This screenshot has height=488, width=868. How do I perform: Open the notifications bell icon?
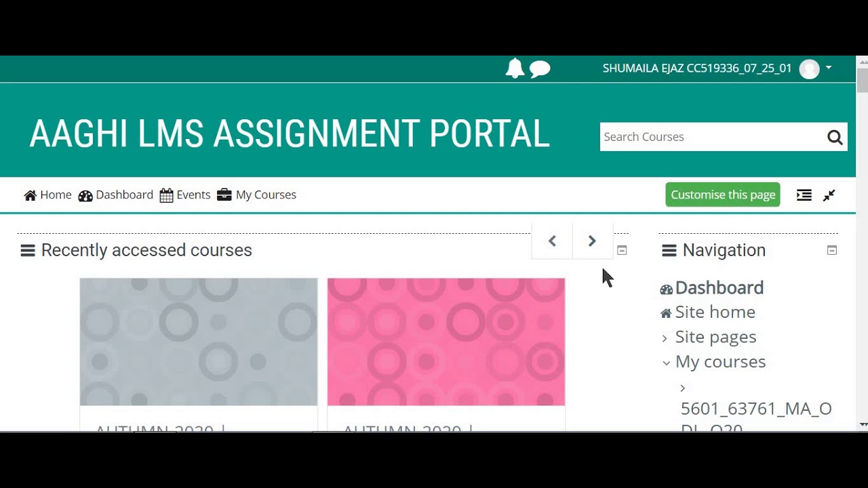[515, 68]
